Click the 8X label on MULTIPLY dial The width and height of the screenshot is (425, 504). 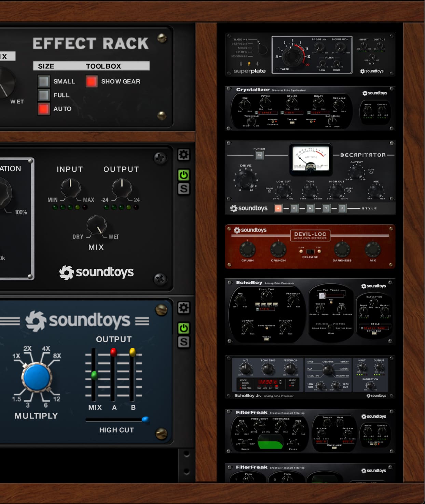tap(57, 356)
